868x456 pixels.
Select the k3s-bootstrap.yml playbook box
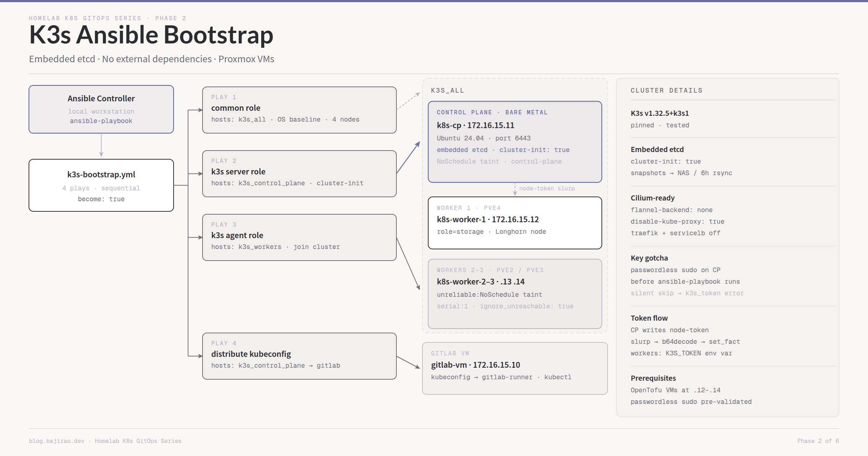(101, 185)
